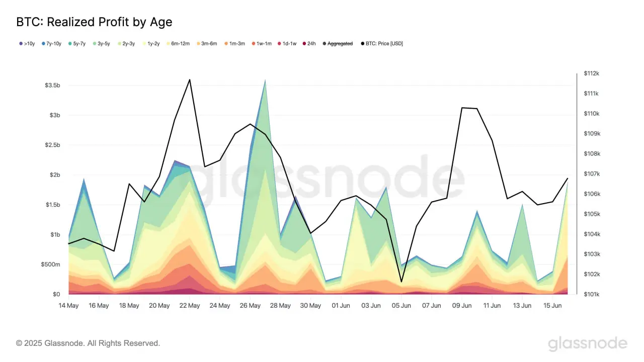Screen dimensions: 644x362
Task: Click the glassnode logo in footer
Action: 588,344
